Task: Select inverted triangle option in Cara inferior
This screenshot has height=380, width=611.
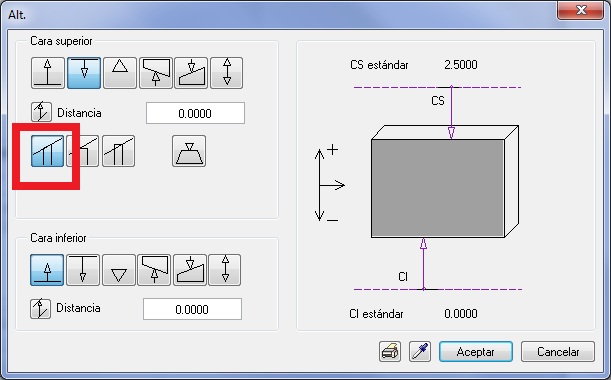Action: [x=119, y=270]
